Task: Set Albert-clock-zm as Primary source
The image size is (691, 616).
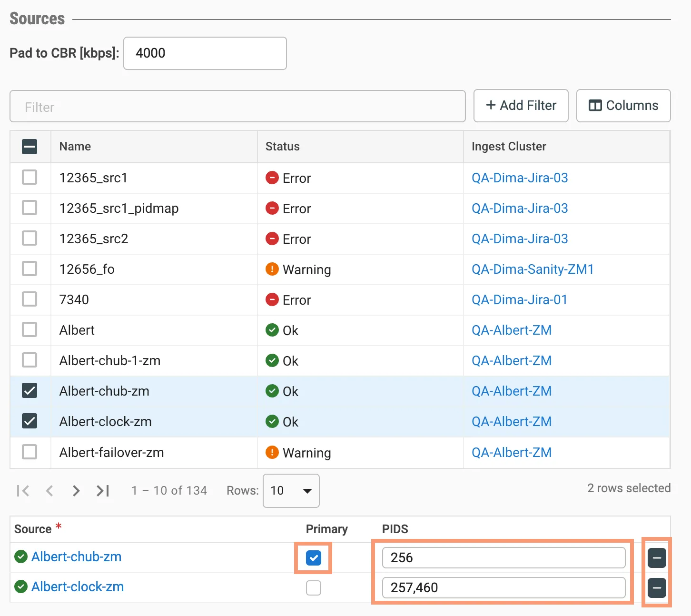Action: (x=314, y=588)
